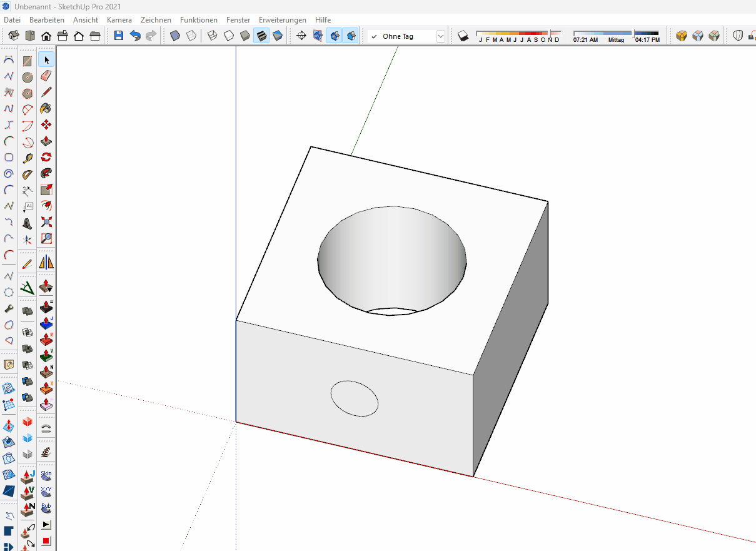Undo the last action with blue arrow
The width and height of the screenshot is (756, 551).
(135, 36)
